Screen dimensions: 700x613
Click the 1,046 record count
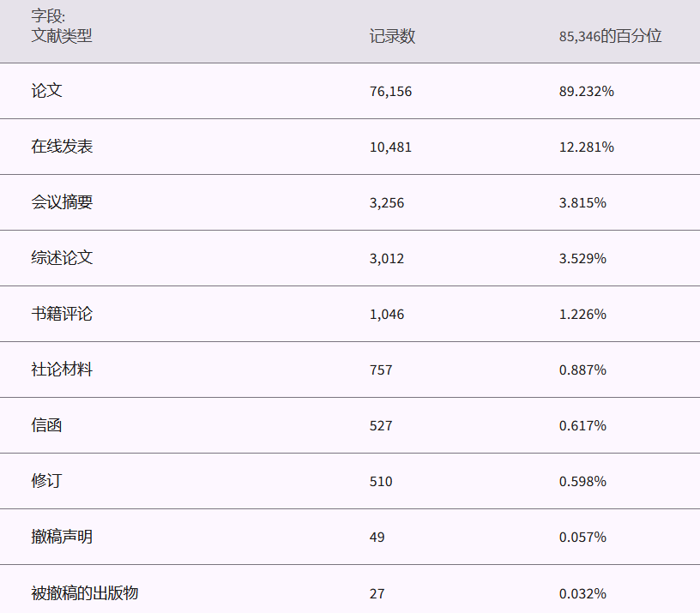click(x=387, y=314)
